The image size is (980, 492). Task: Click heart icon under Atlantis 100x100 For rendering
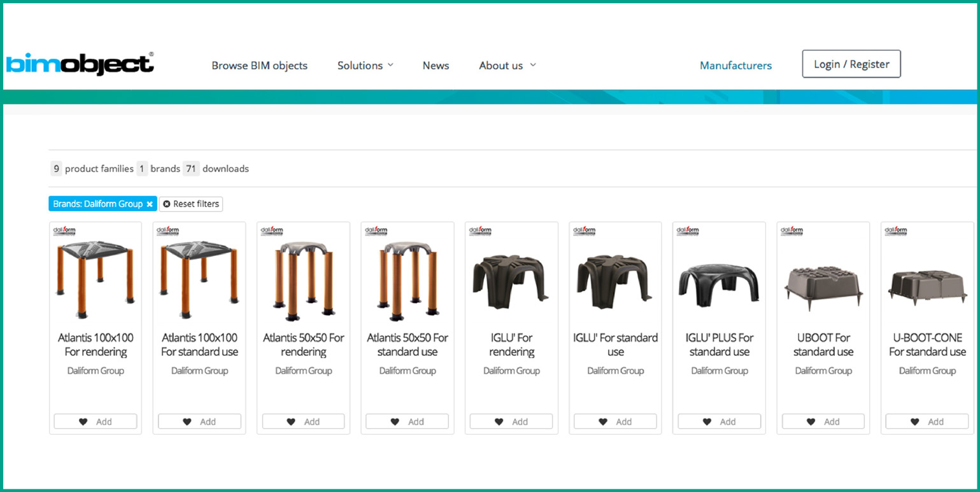click(x=83, y=421)
